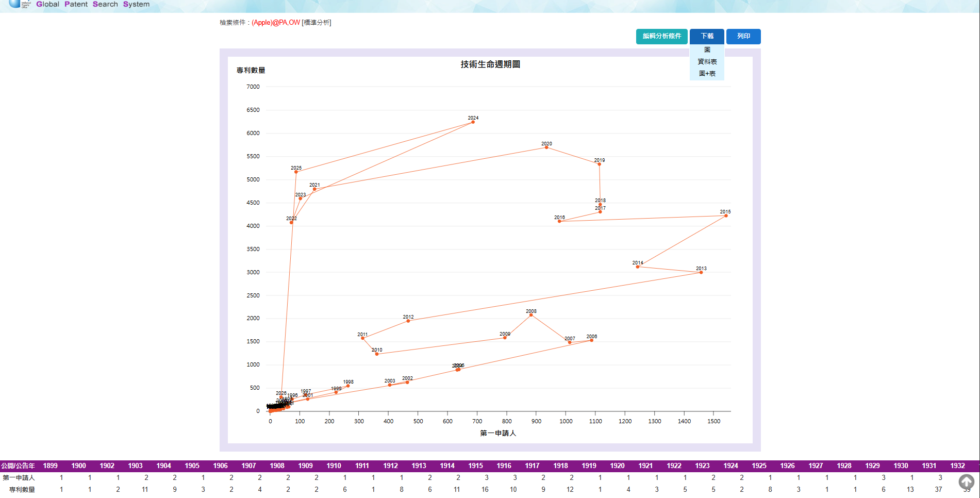Click the 2013 data point marker

click(x=701, y=272)
